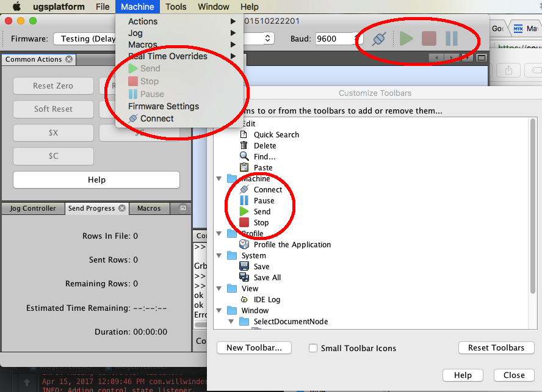Viewport: 542px width, 392px height.
Task: Collapse the Profile folder
Action: pos(219,234)
